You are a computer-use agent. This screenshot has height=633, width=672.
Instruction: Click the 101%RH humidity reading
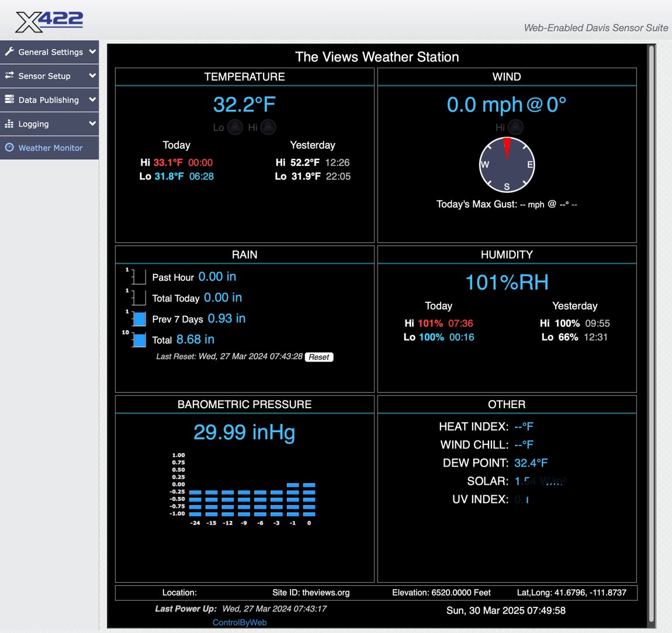tap(507, 283)
